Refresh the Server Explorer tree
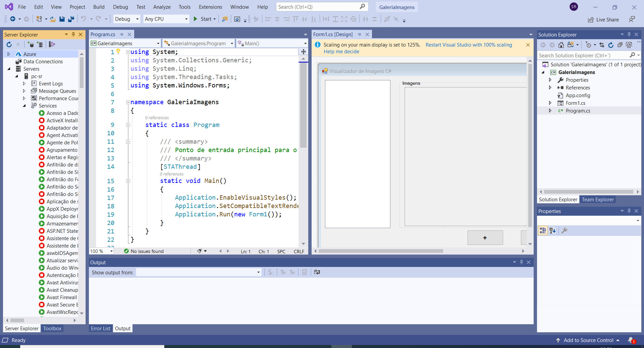The image size is (644, 348). (x=9, y=44)
